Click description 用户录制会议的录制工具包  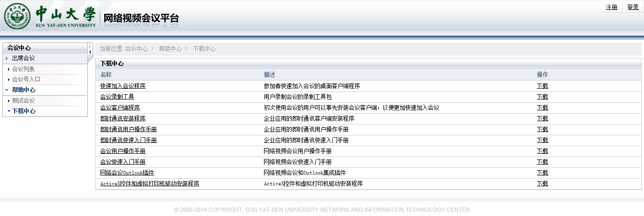click(x=298, y=97)
